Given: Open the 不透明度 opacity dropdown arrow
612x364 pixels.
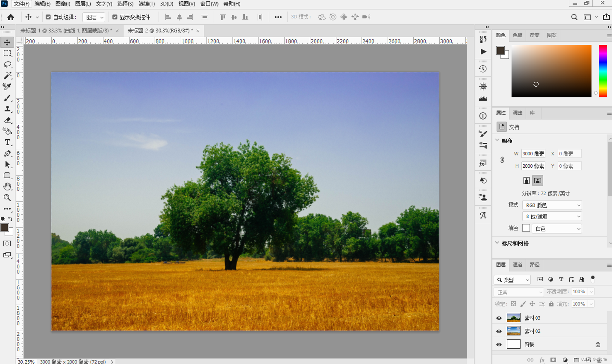Looking at the screenshot, I should [591, 292].
